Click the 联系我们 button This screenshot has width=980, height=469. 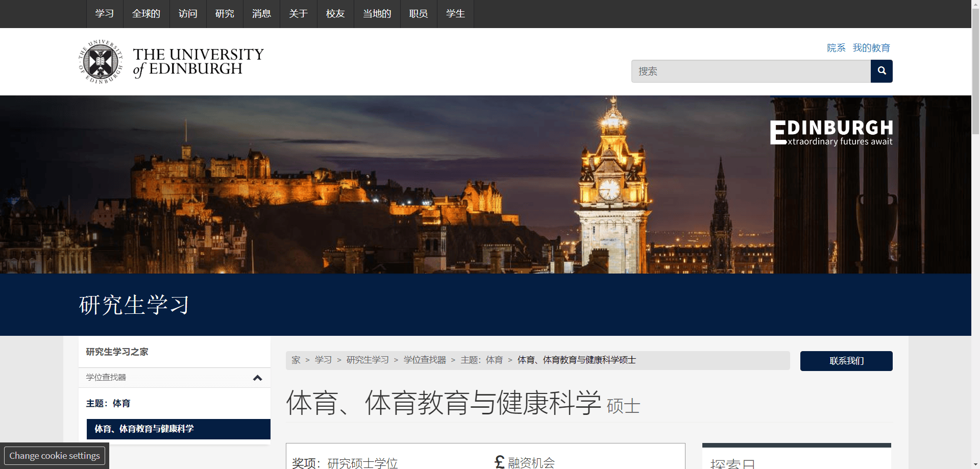point(846,361)
